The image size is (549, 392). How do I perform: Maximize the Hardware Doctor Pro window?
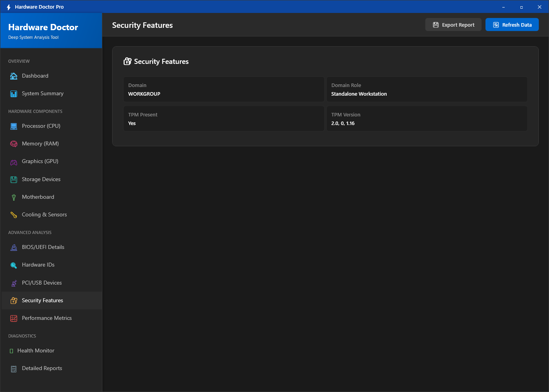[x=522, y=7]
